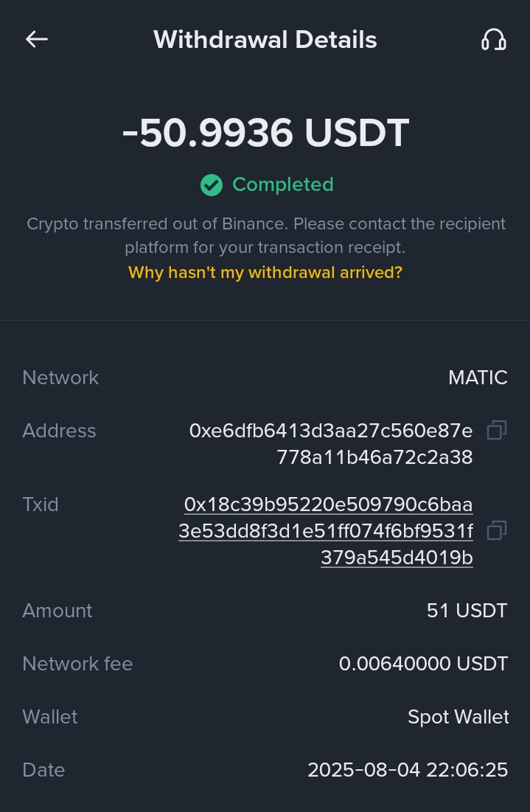Image resolution: width=530 pixels, height=812 pixels.
Task: Tap the 0.00640000 USDT network fee
Action: [x=423, y=664]
